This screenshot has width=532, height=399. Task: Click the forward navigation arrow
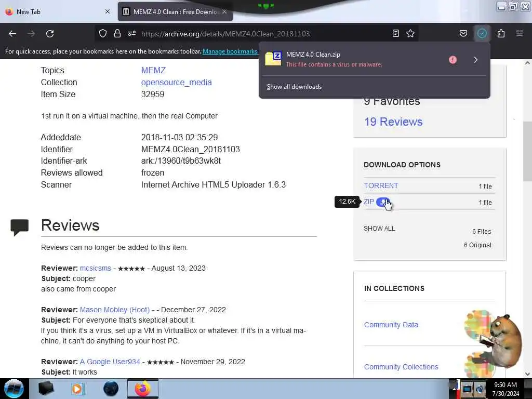click(31, 34)
